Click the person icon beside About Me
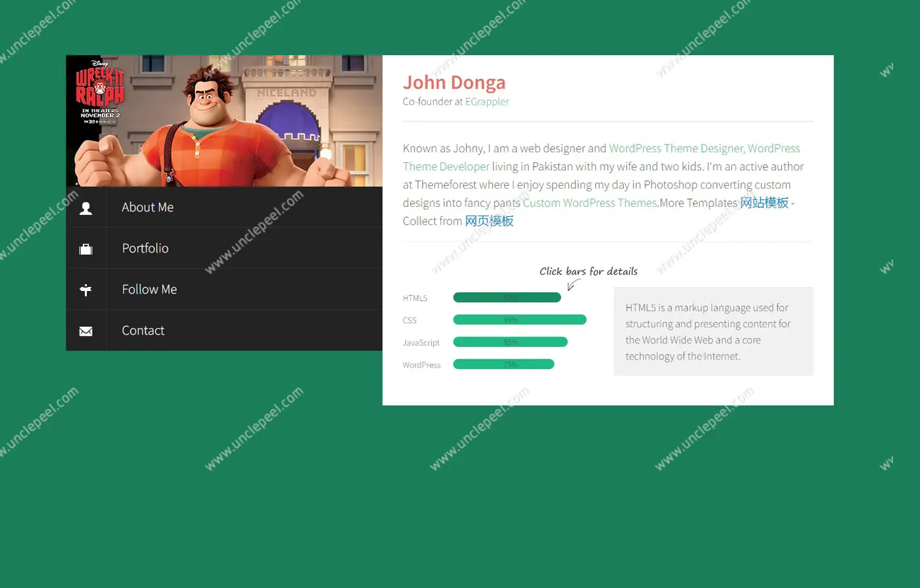 coord(86,208)
